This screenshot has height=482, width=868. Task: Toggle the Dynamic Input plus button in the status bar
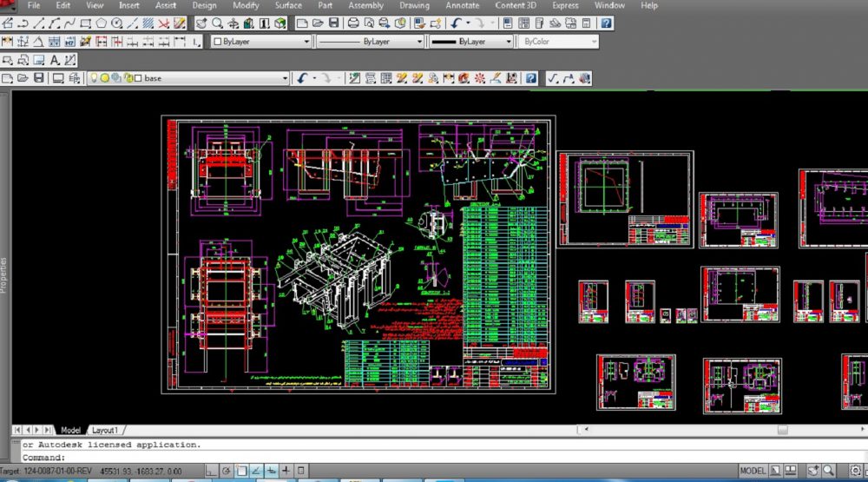[x=286, y=471]
